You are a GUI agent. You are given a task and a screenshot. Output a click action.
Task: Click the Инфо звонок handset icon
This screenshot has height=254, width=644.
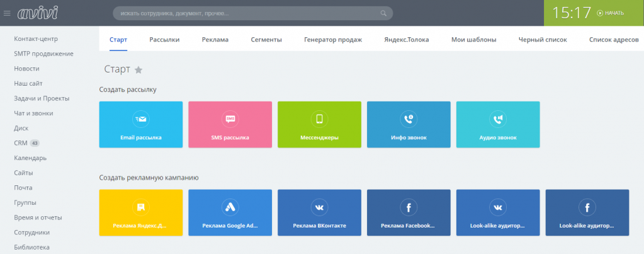point(409,119)
